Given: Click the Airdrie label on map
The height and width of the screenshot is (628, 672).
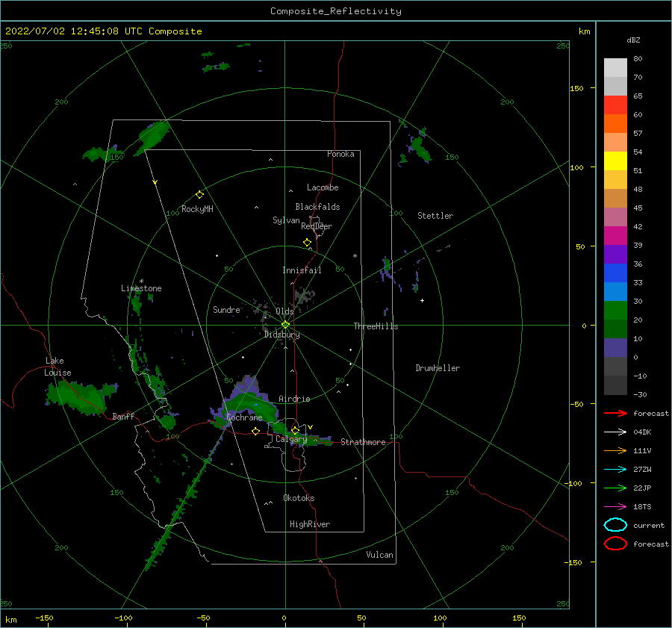Looking at the screenshot, I should coord(294,399).
